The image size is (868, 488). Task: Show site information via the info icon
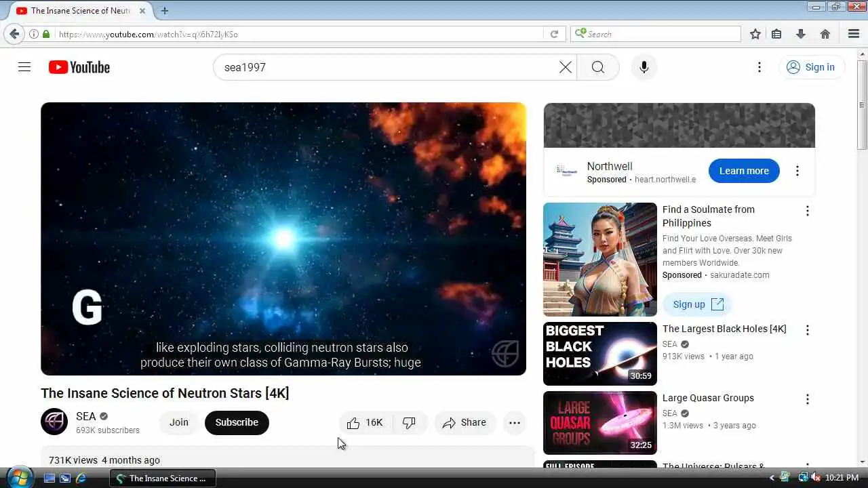[33, 34]
